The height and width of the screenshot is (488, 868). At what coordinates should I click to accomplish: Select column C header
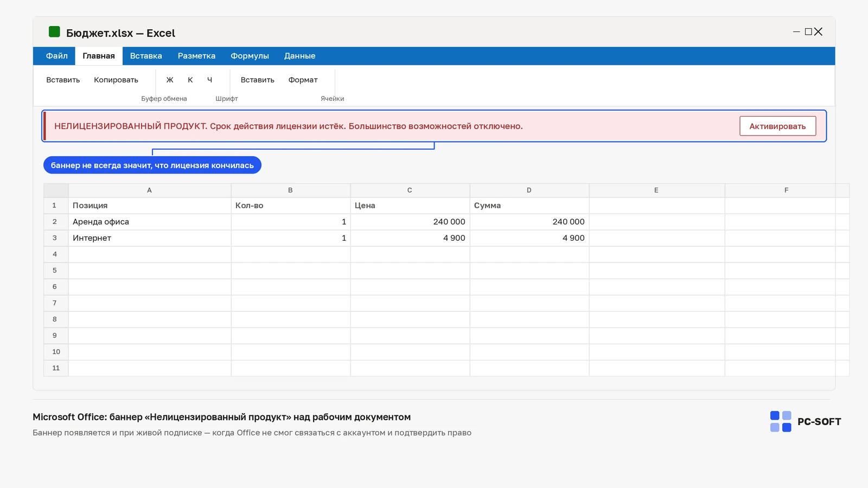click(x=410, y=190)
